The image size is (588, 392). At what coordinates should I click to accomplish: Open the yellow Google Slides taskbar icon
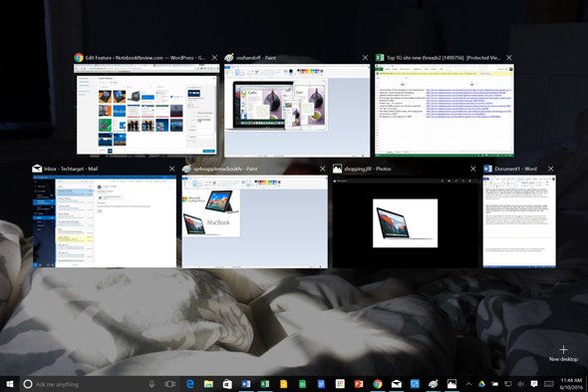pyautogui.click(x=283, y=384)
